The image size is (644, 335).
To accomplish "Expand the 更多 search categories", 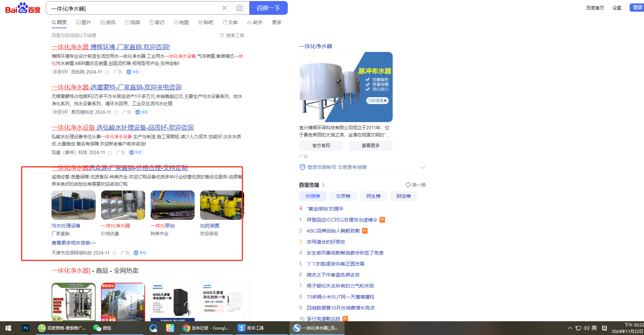I will [x=277, y=22].
